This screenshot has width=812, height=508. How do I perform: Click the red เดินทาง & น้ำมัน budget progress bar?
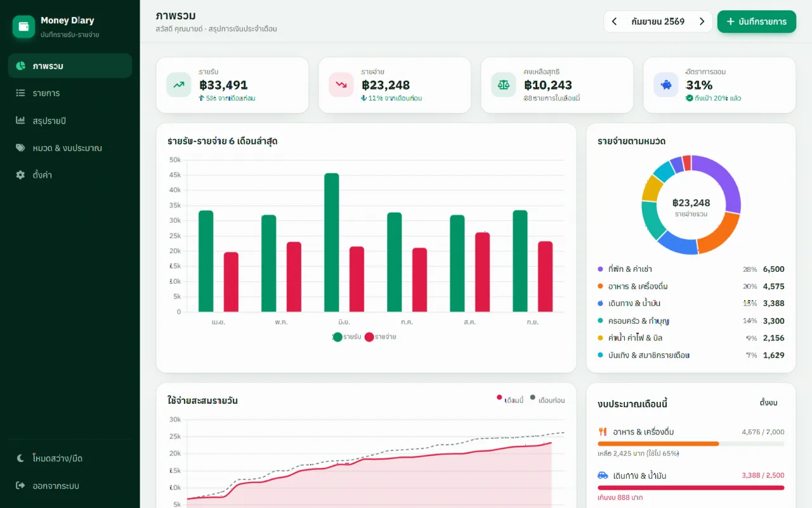pyautogui.click(x=691, y=488)
